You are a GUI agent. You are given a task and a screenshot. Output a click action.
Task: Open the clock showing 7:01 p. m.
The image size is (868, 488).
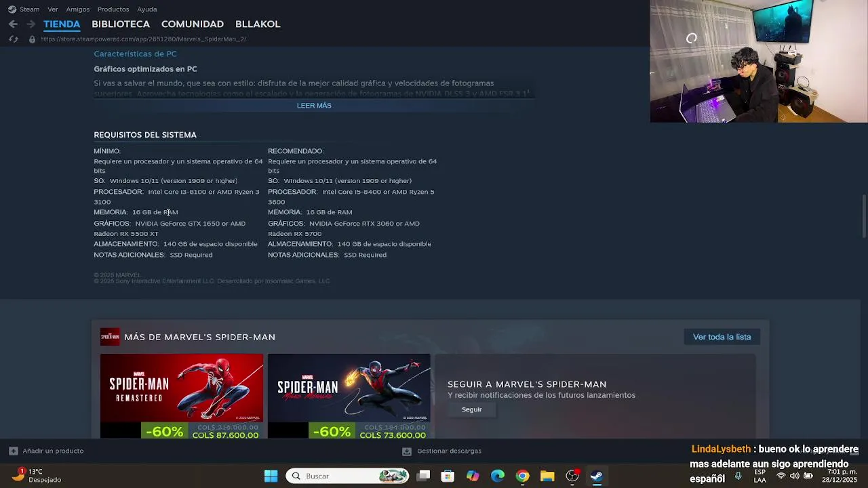click(840, 476)
